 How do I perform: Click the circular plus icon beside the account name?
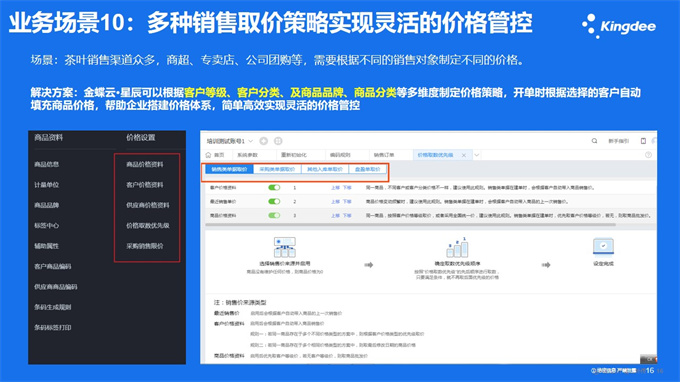pos(264,141)
